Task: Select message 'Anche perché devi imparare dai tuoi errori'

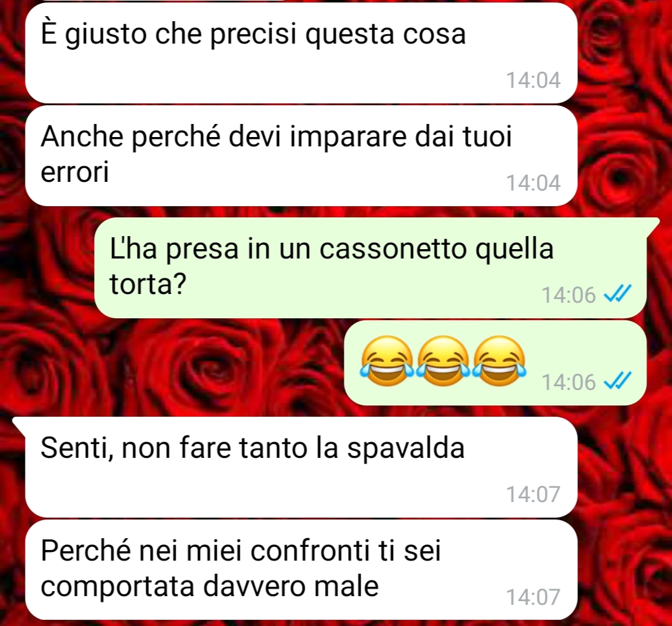Action: 301,156
